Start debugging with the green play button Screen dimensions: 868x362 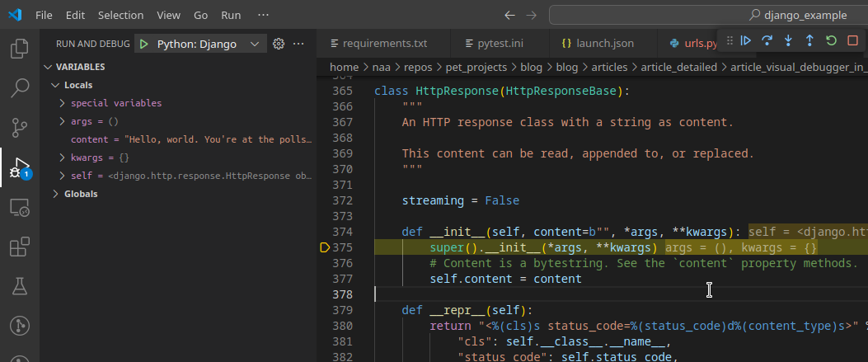pyautogui.click(x=144, y=45)
